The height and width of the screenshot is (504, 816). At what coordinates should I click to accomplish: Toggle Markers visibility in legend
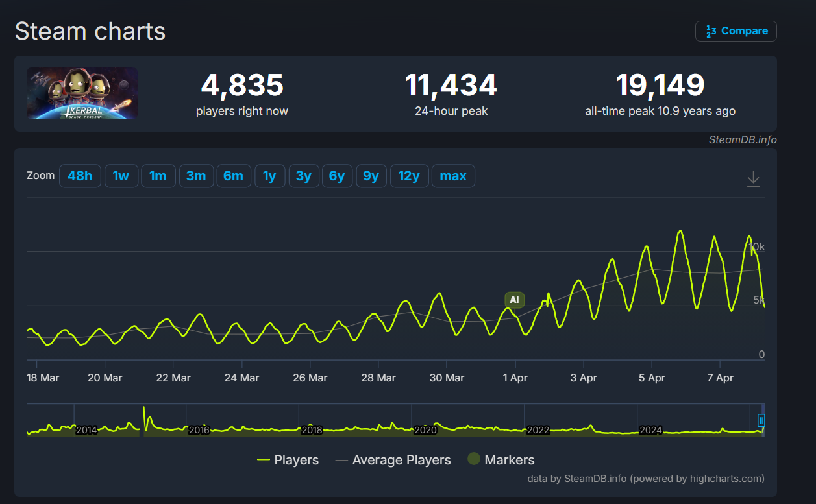(x=501, y=460)
